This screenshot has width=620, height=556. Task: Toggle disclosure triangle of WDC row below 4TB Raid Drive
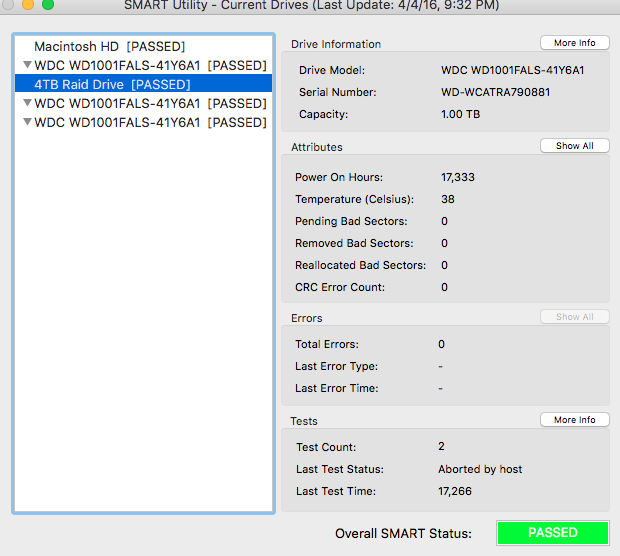(x=27, y=102)
